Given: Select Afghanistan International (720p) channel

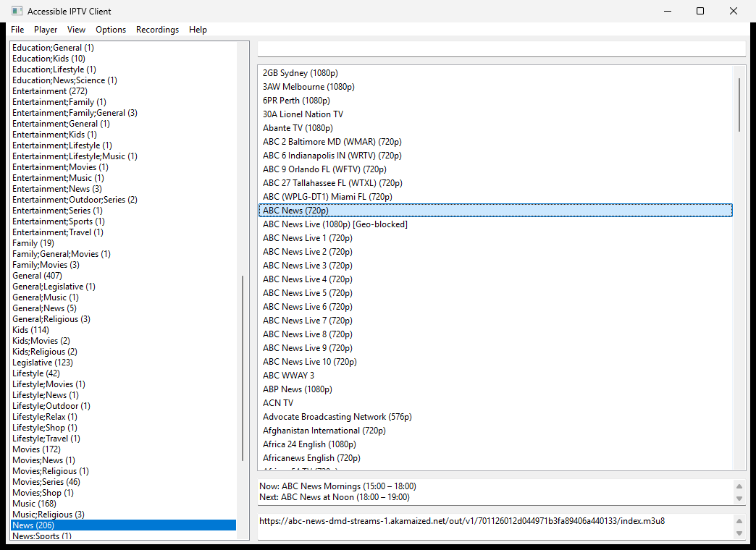Looking at the screenshot, I should pyautogui.click(x=495, y=430).
